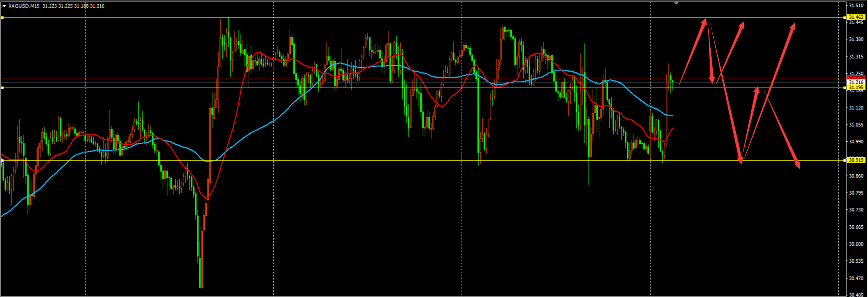
Task: Click the 30.860 price scale value
Action: pos(856,176)
